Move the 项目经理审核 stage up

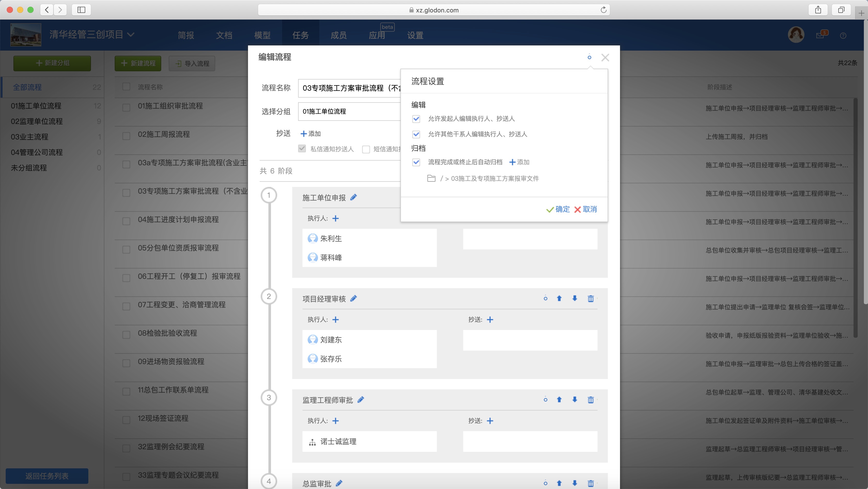[559, 298]
